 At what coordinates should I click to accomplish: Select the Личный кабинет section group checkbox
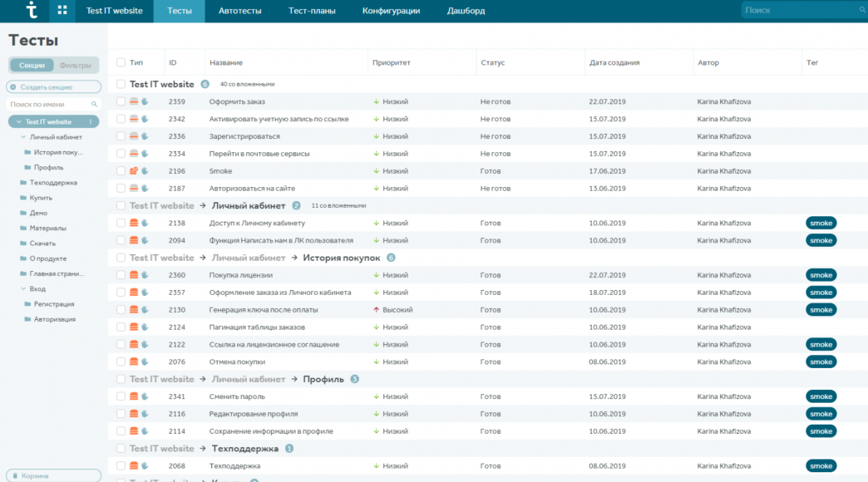click(121, 205)
